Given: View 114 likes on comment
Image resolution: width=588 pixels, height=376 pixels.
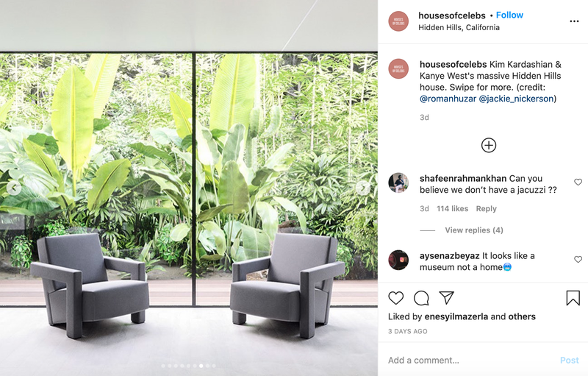Looking at the screenshot, I should [x=452, y=209].
